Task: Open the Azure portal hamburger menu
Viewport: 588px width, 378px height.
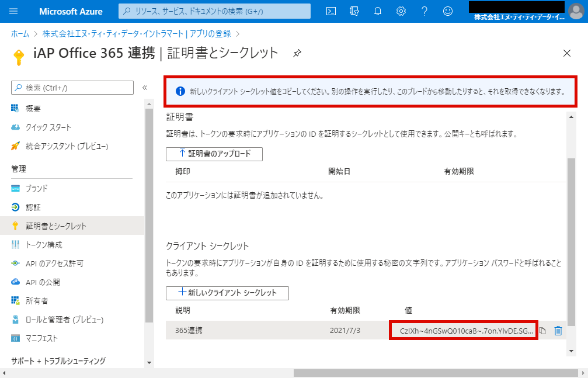Action: point(13,11)
